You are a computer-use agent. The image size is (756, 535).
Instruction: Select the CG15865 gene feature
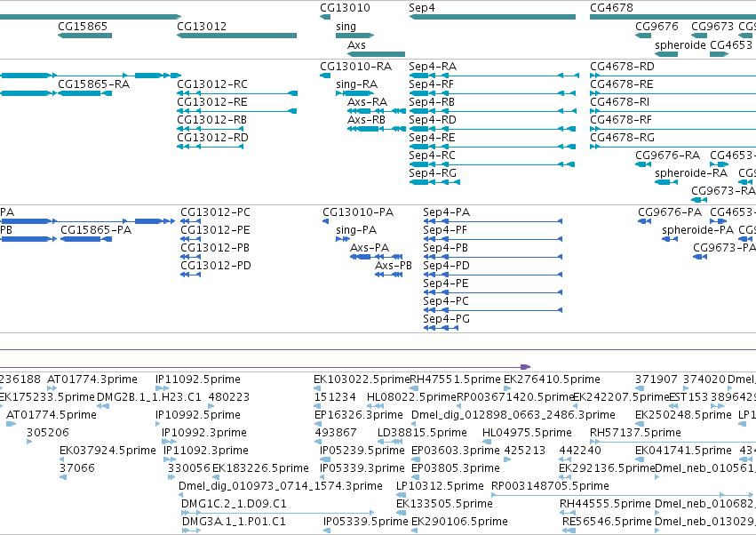[x=85, y=36]
